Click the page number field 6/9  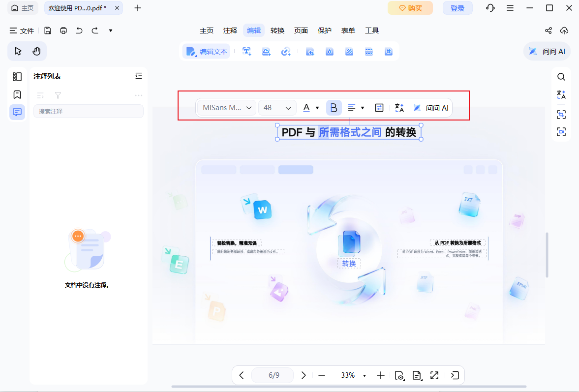tap(274, 375)
